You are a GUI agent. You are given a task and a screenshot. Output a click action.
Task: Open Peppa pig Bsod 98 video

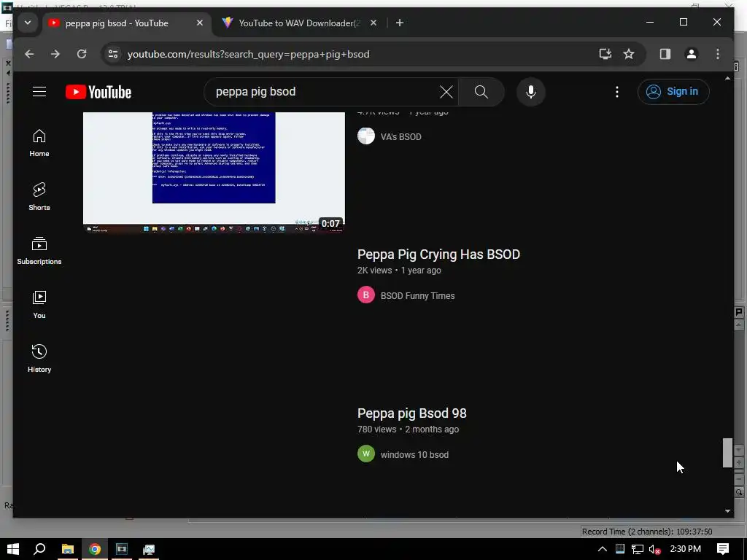pyautogui.click(x=411, y=413)
